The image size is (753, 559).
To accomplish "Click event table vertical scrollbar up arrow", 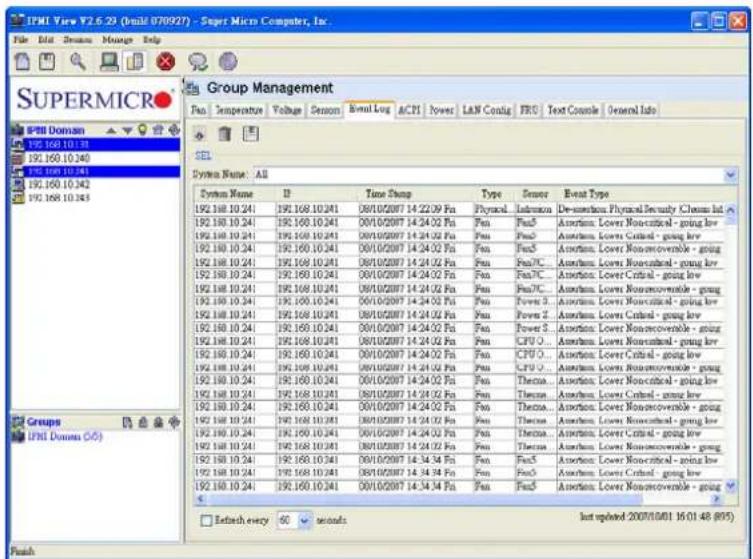I will pos(730,210).
